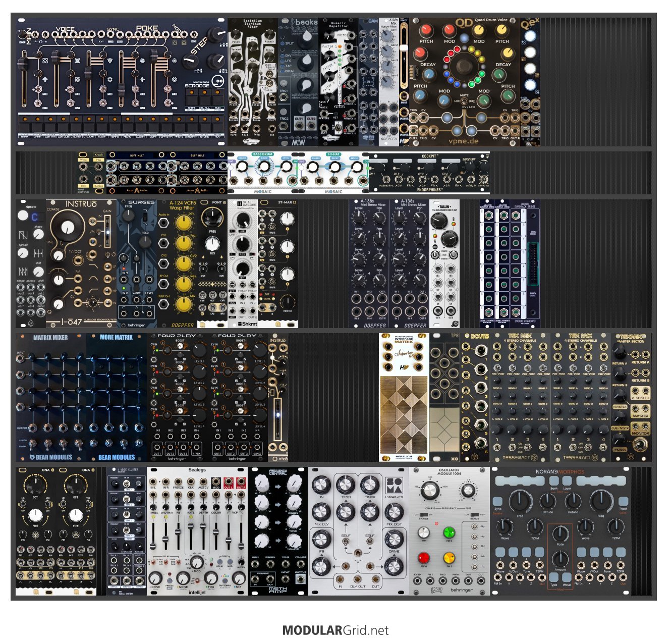Click the Rate knob on Morphos
672x641 pixels.
pos(560,534)
